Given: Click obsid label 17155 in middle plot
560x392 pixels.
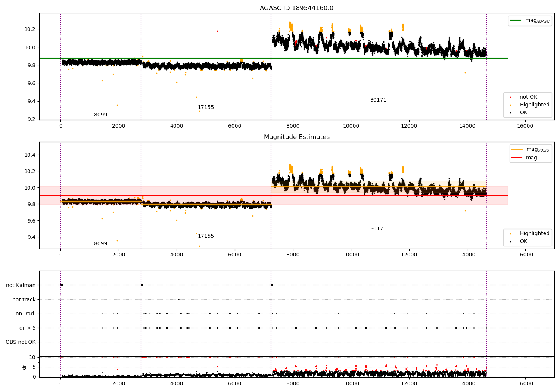Looking at the screenshot, I should 206,236.
